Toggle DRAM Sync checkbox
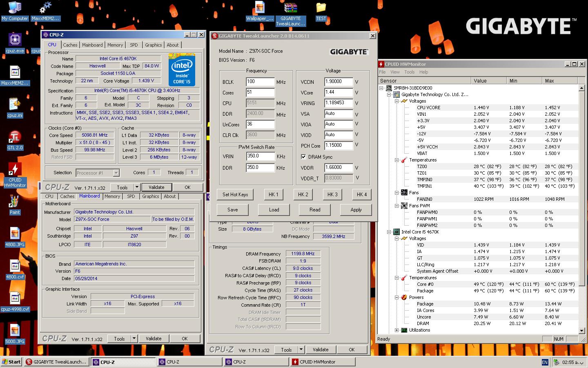 (303, 157)
